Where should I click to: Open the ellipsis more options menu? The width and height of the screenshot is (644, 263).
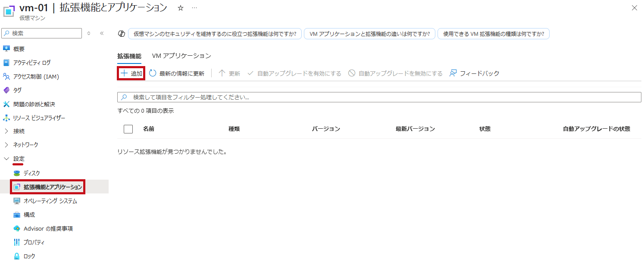pyautogui.click(x=194, y=8)
